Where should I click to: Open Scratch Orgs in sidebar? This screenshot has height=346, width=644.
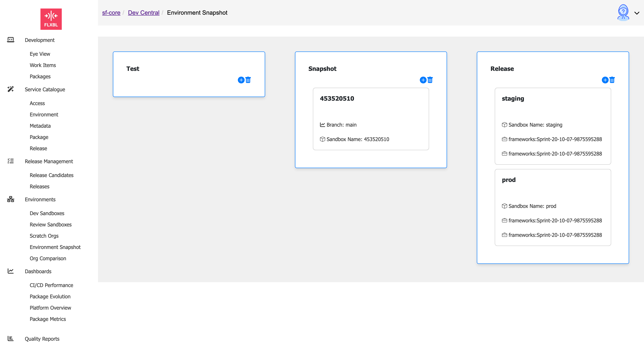(44, 236)
